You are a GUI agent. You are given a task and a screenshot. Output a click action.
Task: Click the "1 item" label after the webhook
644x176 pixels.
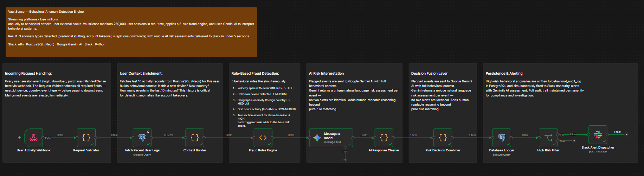click(x=60, y=135)
